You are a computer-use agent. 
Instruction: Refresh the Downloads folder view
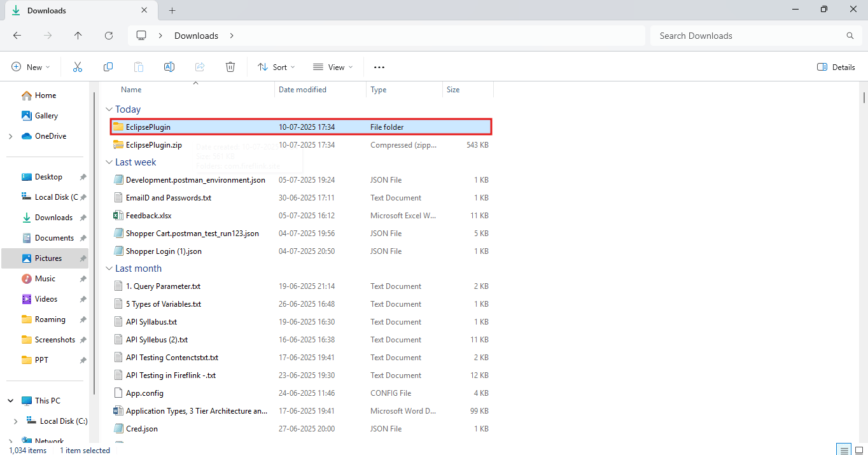[109, 36]
